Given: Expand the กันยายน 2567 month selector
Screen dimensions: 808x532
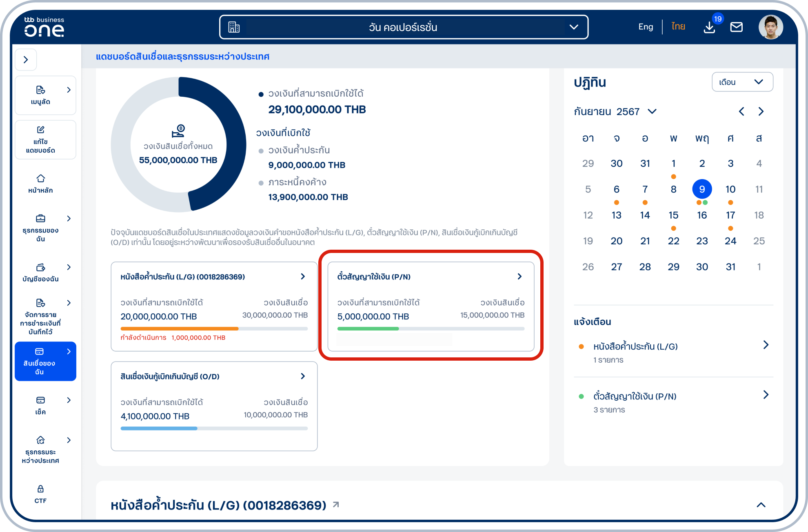Looking at the screenshot, I should point(652,111).
